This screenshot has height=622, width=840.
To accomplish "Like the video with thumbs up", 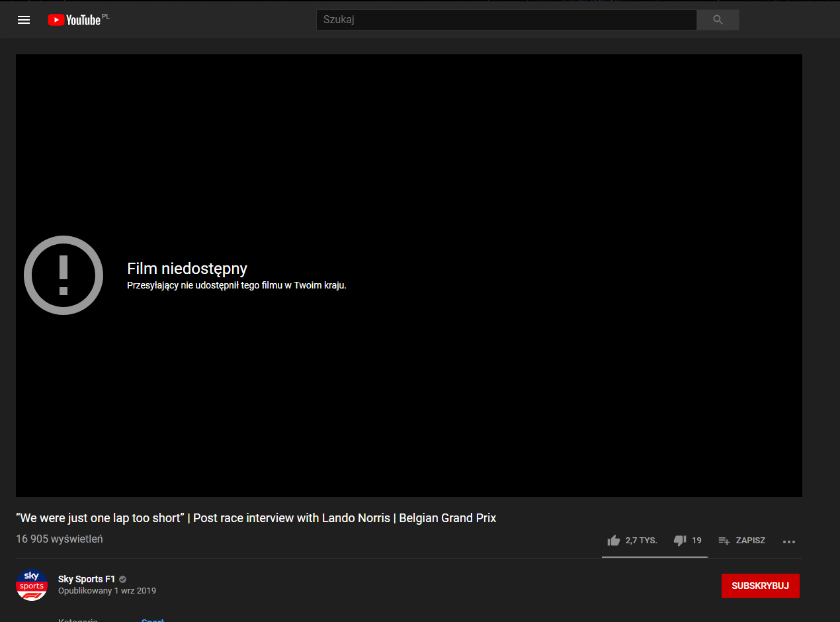I will 614,541.
